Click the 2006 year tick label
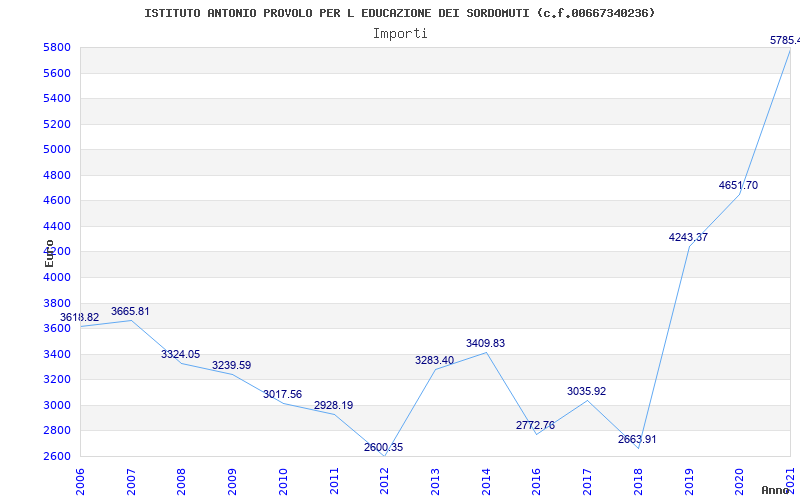Viewport: 800px width, 500px height. coord(80,480)
